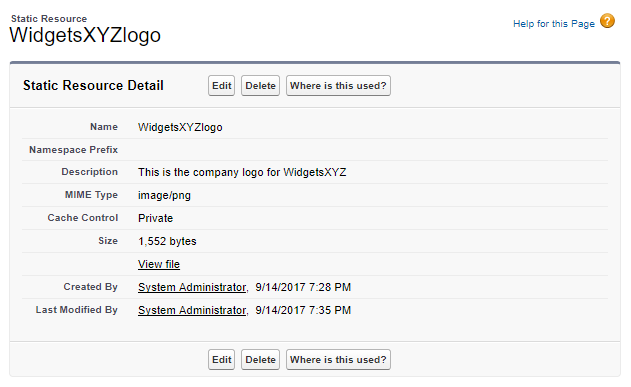Select top 'Where is this used?' button
Image resolution: width=631 pixels, height=387 pixels.
tap(338, 86)
